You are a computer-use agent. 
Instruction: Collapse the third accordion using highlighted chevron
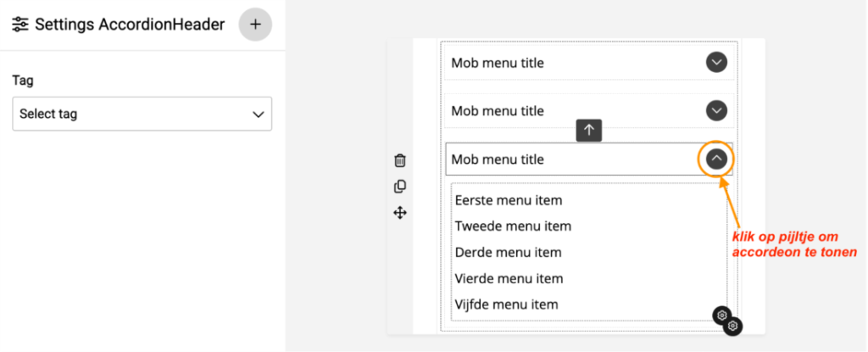pos(717,159)
